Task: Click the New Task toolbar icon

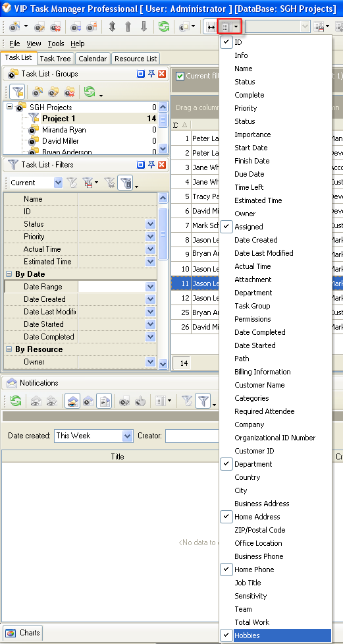Action: pos(14,27)
